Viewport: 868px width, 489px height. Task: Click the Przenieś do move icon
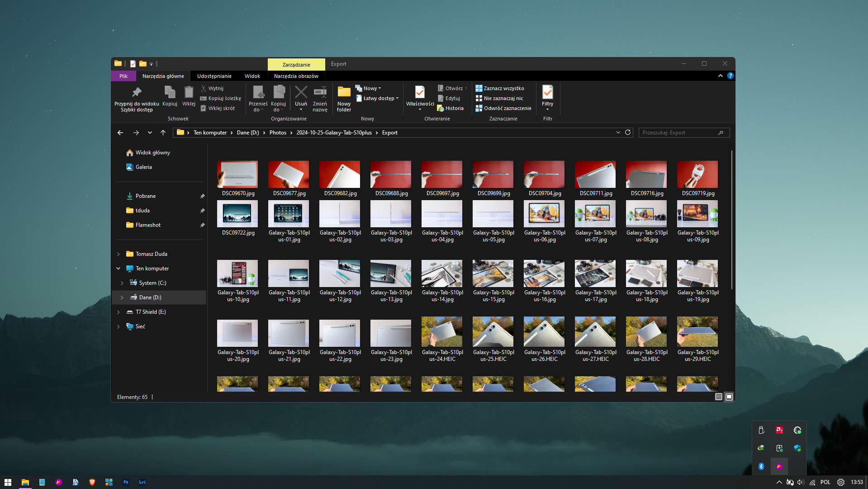[x=258, y=93]
